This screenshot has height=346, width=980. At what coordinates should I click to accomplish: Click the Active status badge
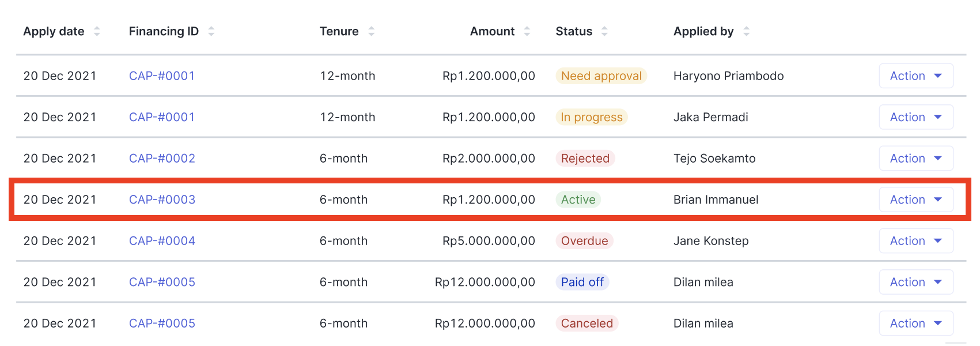(578, 200)
